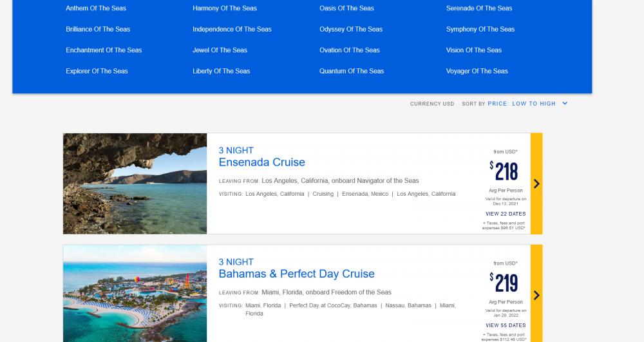Open the Ensenada Cruise title link
Image resolution: width=644 pixels, height=342 pixels.
click(x=261, y=162)
